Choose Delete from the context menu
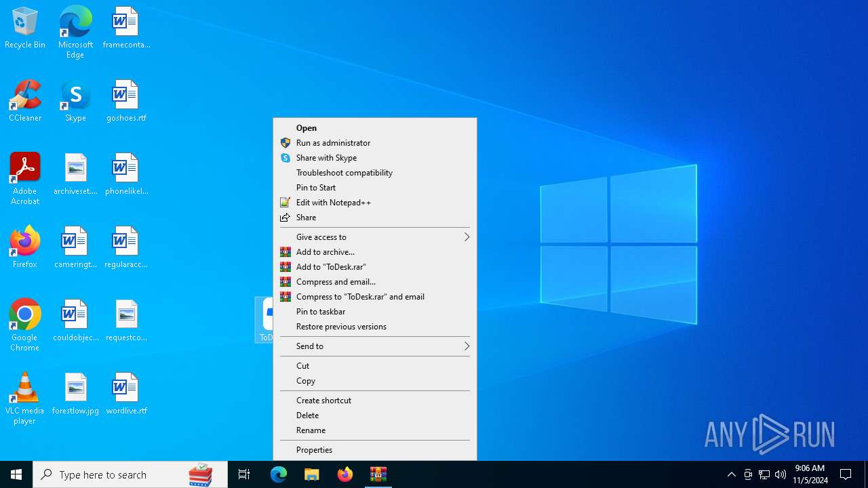868x488 pixels. [375, 415]
